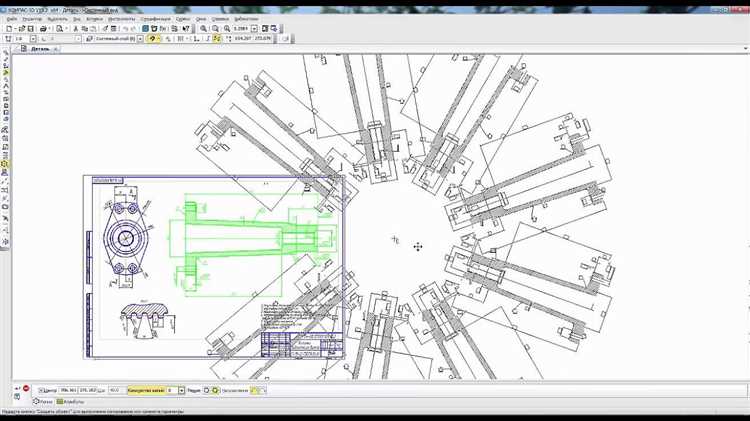The width and height of the screenshot is (750, 421).
Task: Switch to the Копия property tab
Action: coord(43,402)
